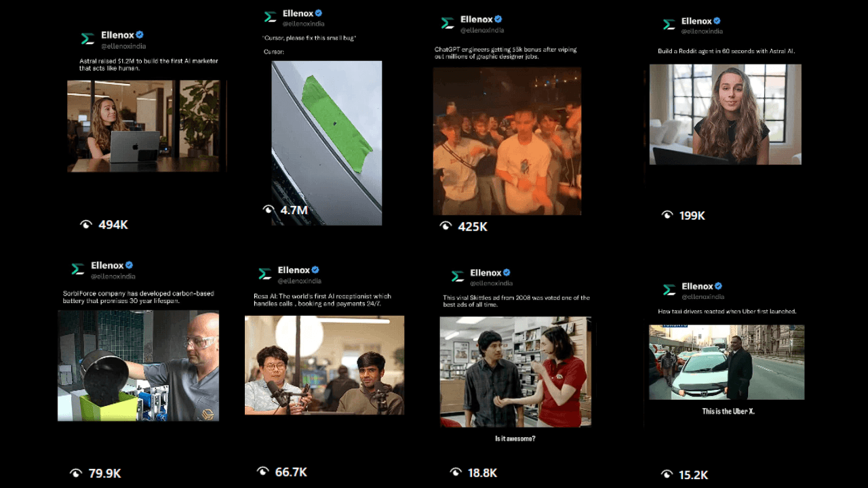Open the green tape photo
The width and height of the screenshot is (868, 488).
(x=327, y=143)
